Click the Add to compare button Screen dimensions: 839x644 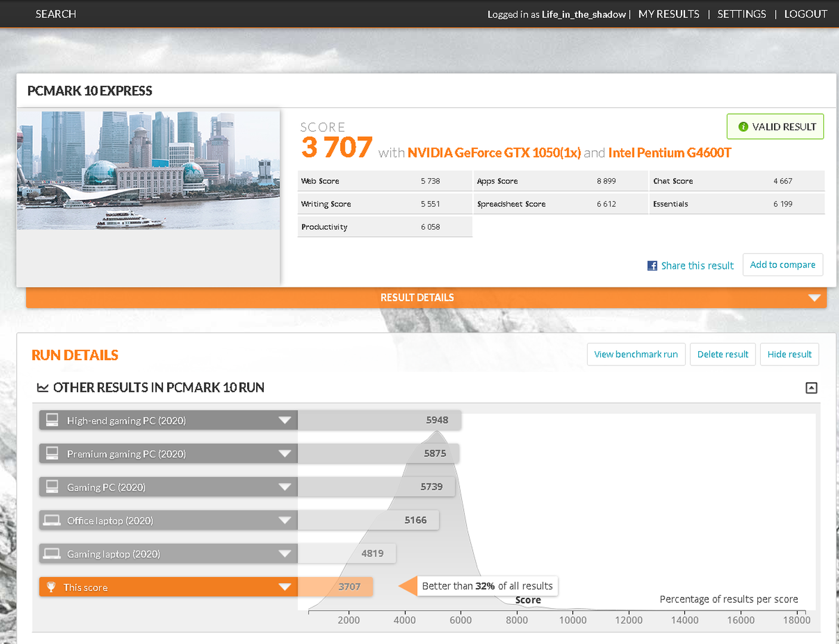[x=783, y=265]
